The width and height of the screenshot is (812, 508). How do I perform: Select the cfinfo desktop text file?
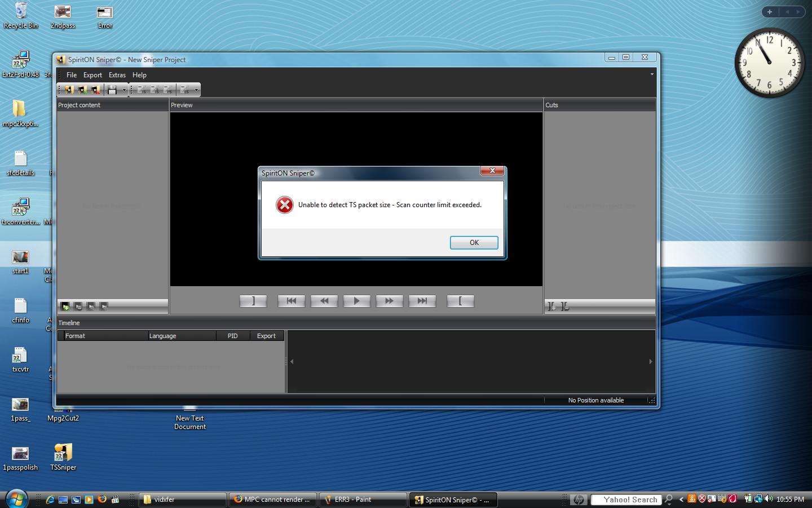tap(20, 310)
